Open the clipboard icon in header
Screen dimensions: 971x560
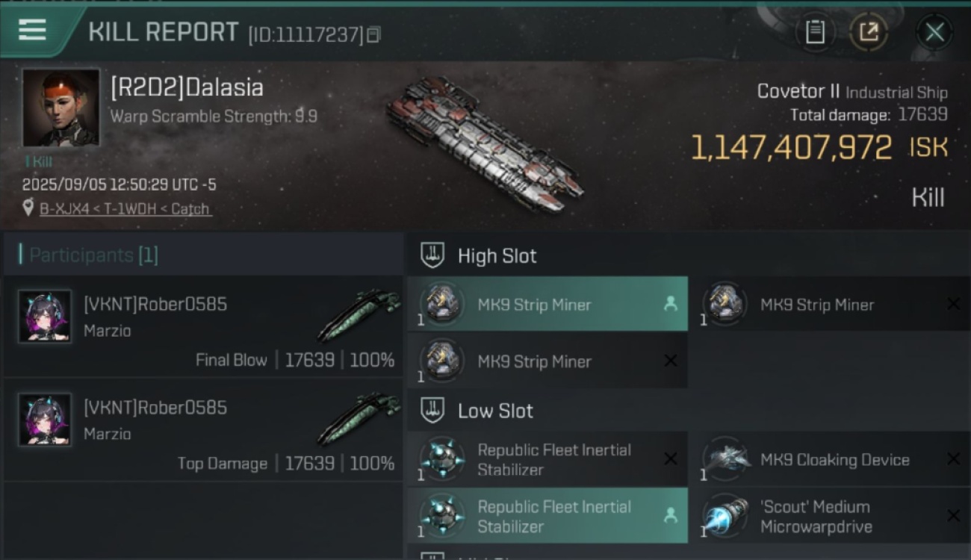point(815,32)
